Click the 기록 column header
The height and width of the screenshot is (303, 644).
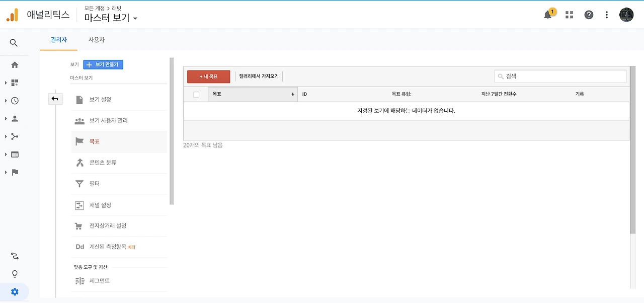[x=580, y=94]
